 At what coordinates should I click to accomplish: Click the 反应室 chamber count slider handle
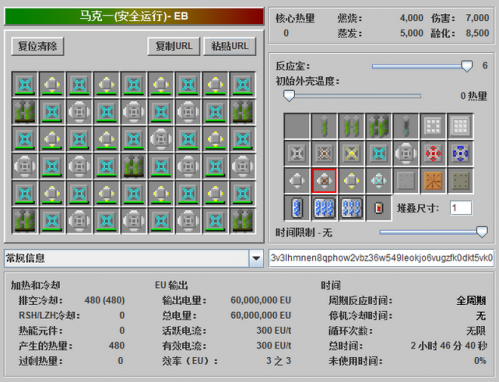467,66
